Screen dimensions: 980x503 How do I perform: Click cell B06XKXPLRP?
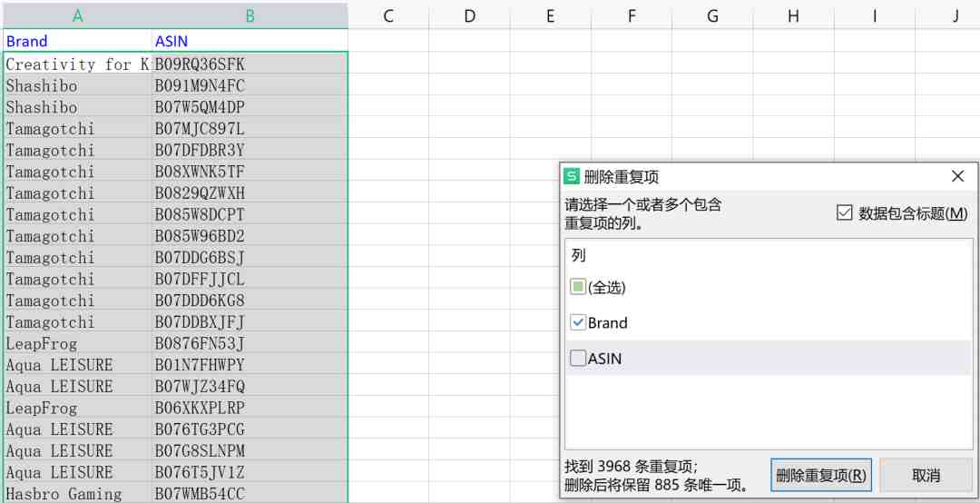point(250,408)
